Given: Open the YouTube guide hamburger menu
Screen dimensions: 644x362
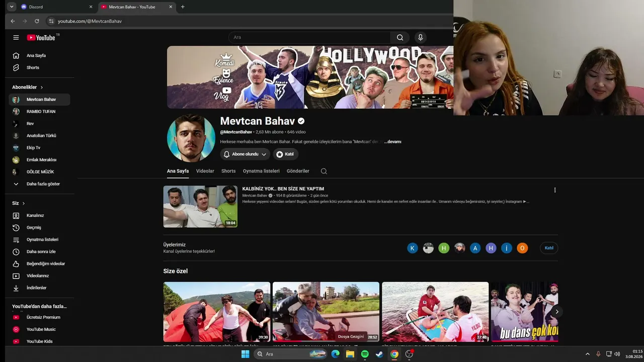Looking at the screenshot, I should tap(16, 38).
